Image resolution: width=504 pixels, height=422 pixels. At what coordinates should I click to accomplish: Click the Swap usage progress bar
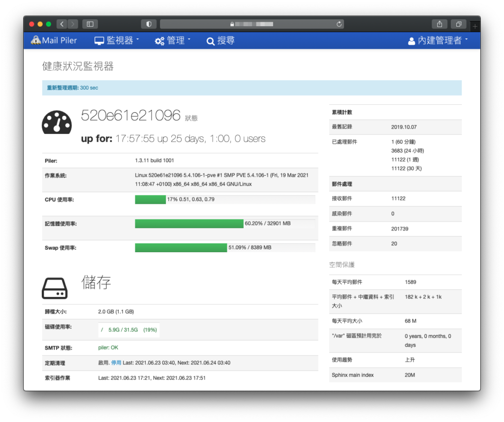tap(225, 248)
